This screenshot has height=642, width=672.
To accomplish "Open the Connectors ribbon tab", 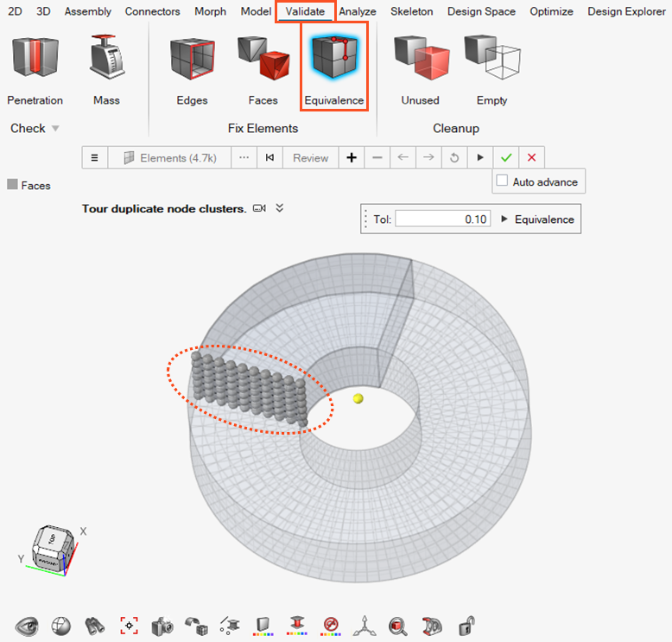I will [x=152, y=11].
